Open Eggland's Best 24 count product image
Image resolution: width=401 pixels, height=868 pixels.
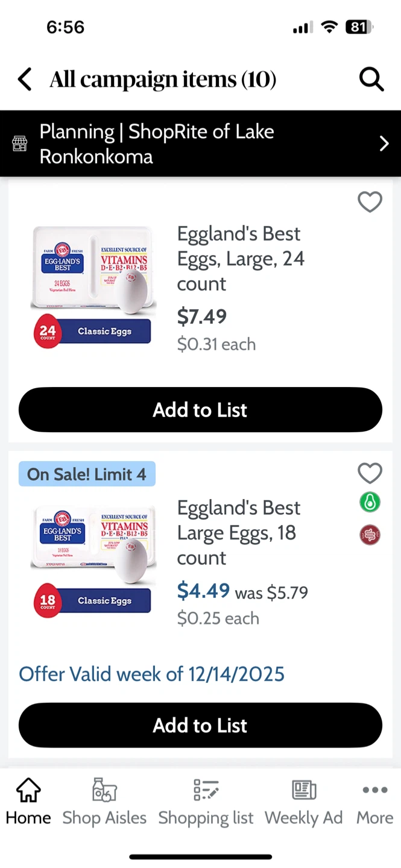(x=93, y=286)
